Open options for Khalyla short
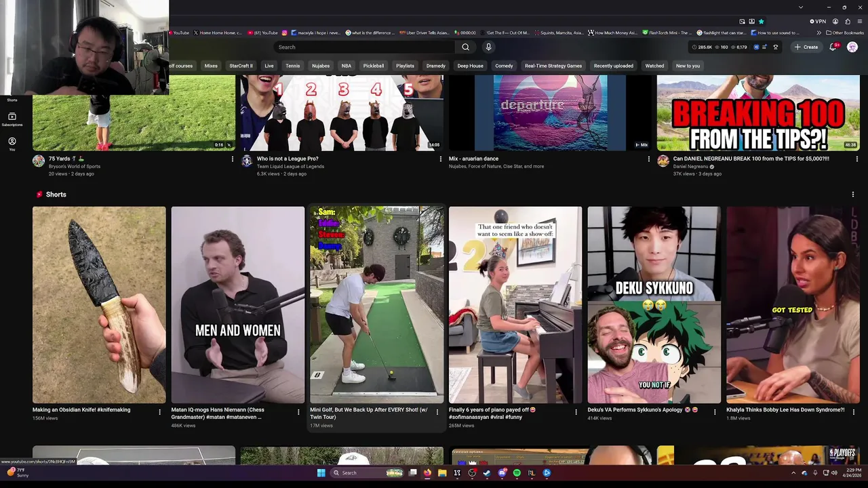Screen dimensions: 868x488 853,411
